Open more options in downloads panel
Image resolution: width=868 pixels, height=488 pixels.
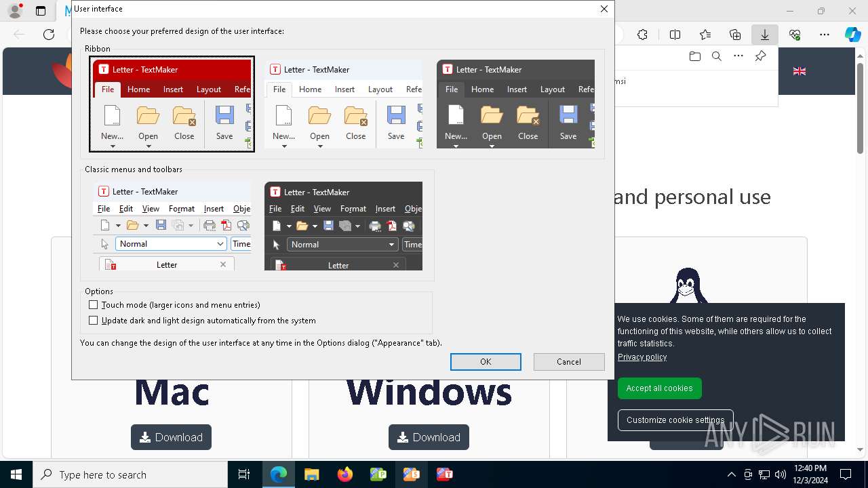(x=738, y=56)
